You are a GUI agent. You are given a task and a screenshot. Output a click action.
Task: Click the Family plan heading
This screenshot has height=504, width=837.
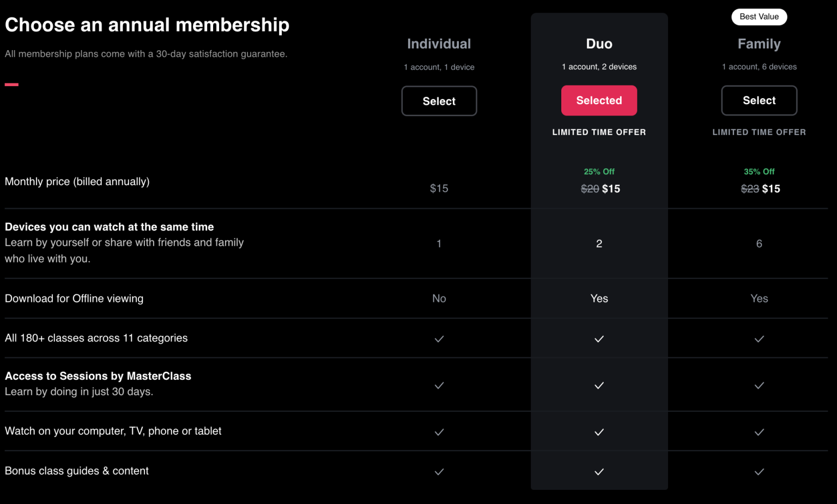click(759, 44)
